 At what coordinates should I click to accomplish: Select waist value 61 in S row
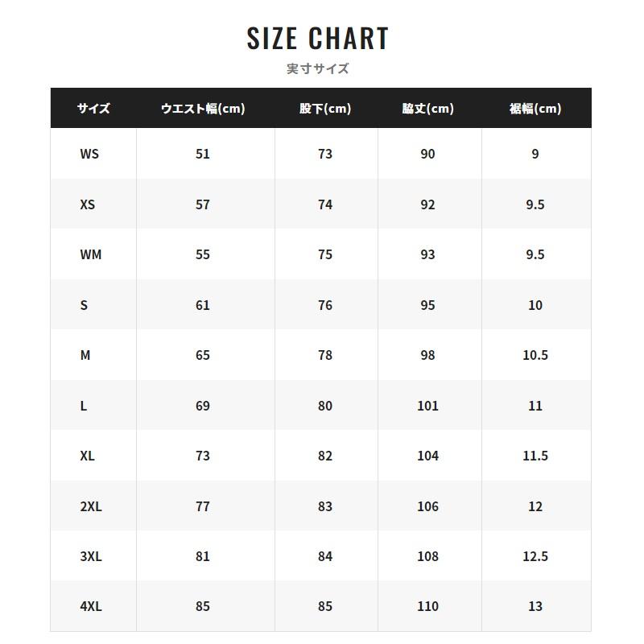pyautogui.click(x=203, y=305)
